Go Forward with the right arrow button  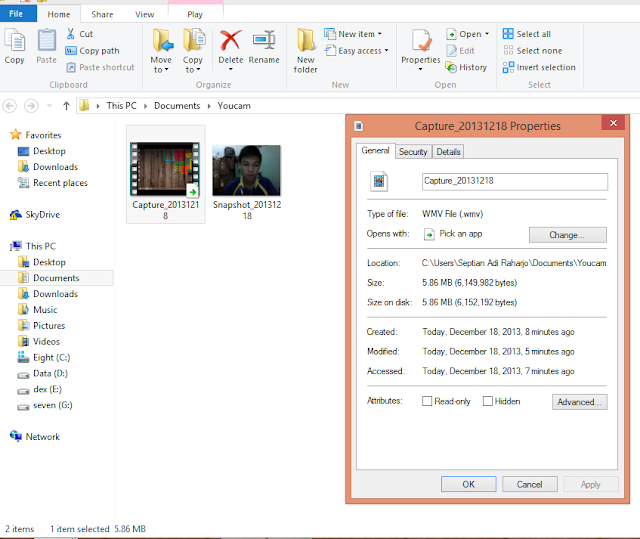click(31, 106)
